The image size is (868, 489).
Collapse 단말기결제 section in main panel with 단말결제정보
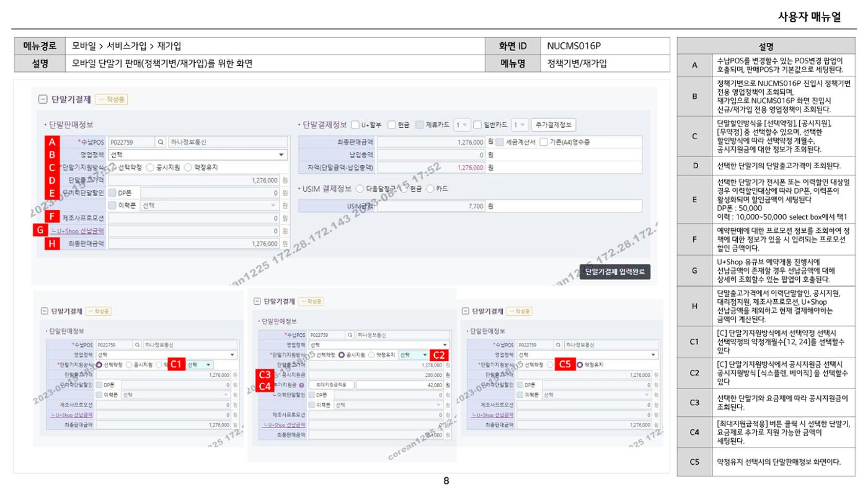pos(42,99)
